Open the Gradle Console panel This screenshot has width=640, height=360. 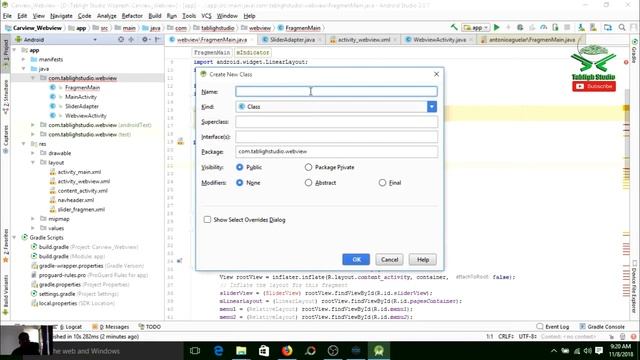pyautogui.click(x=602, y=327)
